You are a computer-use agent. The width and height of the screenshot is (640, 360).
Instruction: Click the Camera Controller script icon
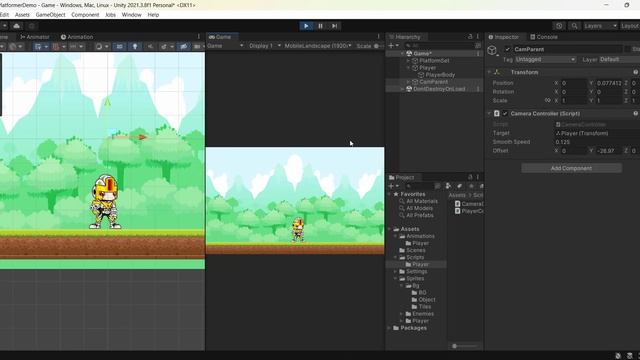click(497, 113)
